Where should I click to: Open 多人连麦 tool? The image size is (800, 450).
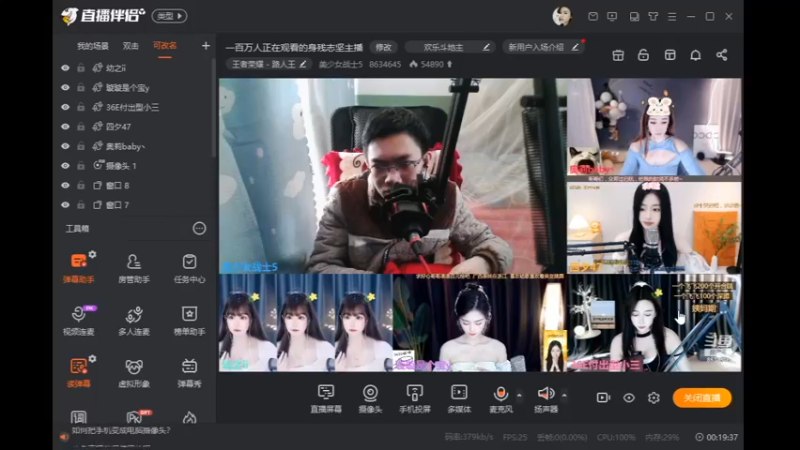pyautogui.click(x=134, y=320)
